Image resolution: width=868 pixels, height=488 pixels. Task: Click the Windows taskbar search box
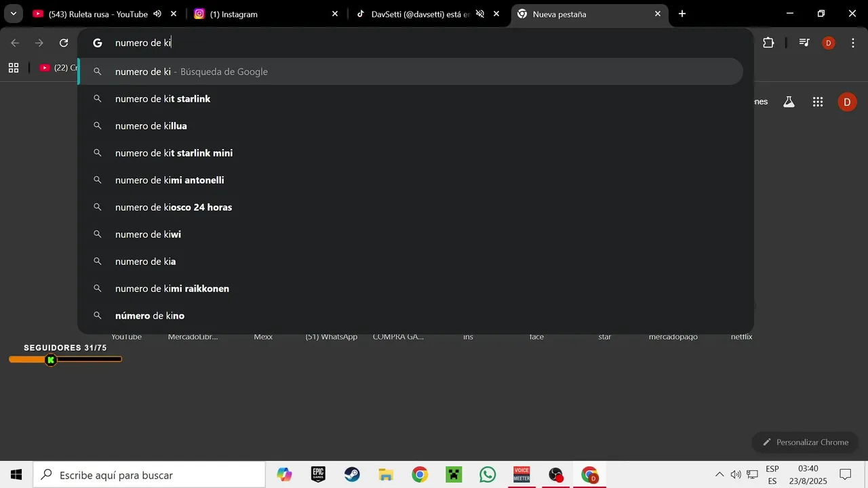tap(149, 475)
